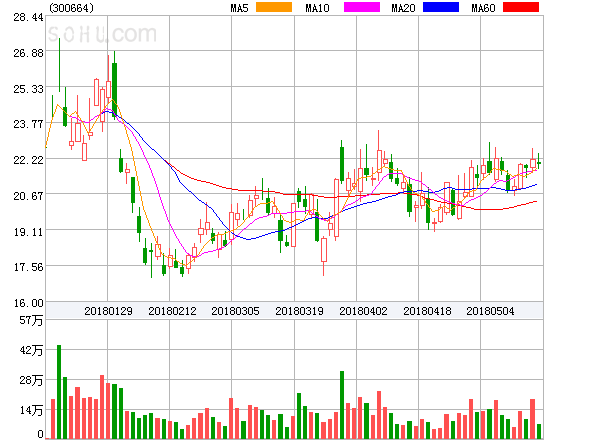
Task: Click the 20180402 date label
Action: pos(363,311)
